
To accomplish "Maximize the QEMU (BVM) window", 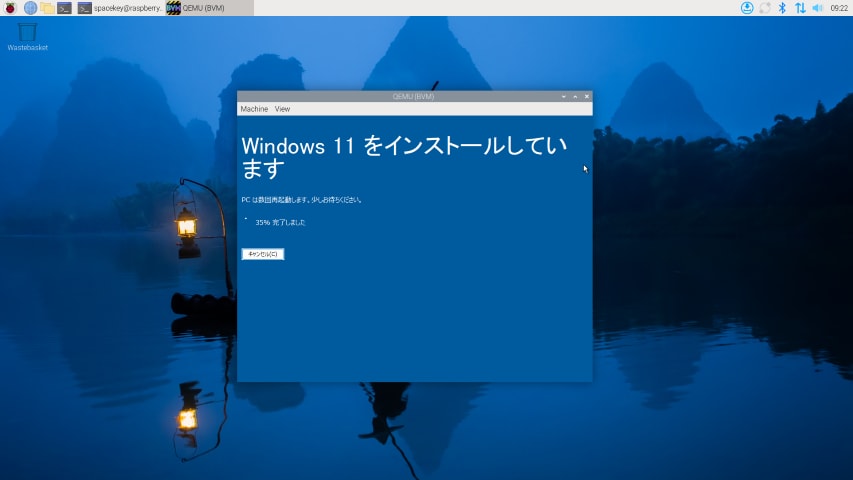I will click(x=575, y=96).
